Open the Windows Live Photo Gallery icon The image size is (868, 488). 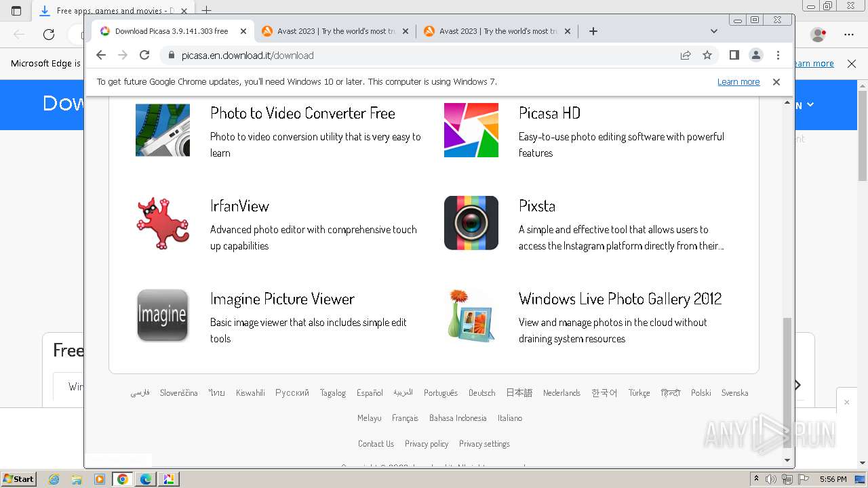pyautogui.click(x=471, y=315)
